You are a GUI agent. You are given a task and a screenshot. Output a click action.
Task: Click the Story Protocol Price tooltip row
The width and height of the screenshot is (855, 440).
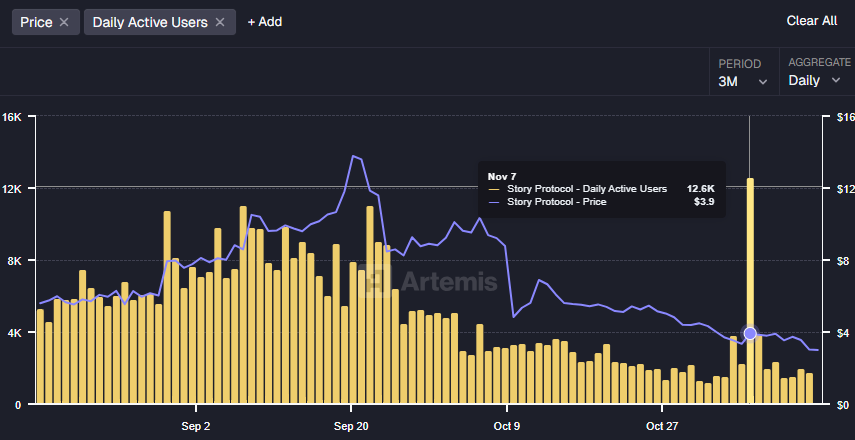[x=600, y=202]
